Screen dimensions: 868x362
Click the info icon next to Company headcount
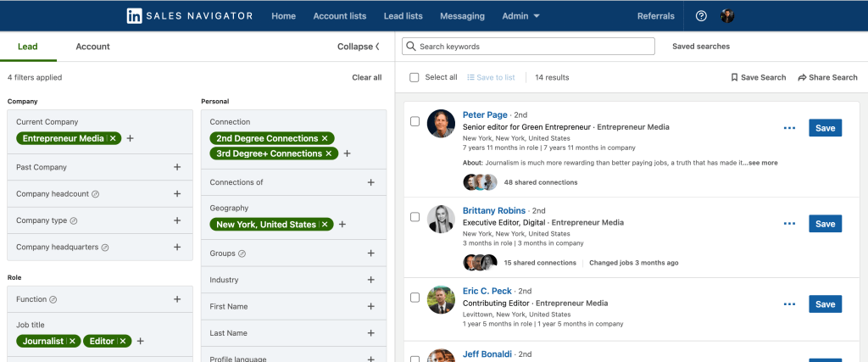tap(95, 194)
